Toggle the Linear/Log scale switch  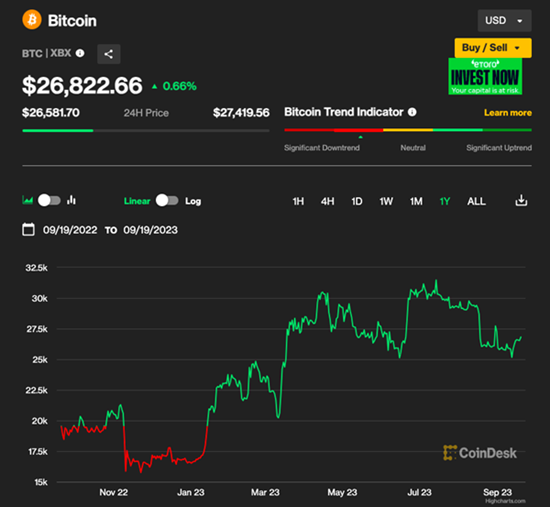click(x=167, y=200)
